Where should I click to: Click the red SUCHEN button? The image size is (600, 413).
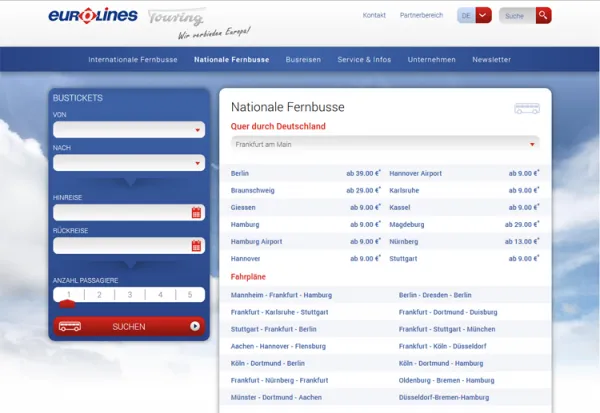[x=129, y=326]
